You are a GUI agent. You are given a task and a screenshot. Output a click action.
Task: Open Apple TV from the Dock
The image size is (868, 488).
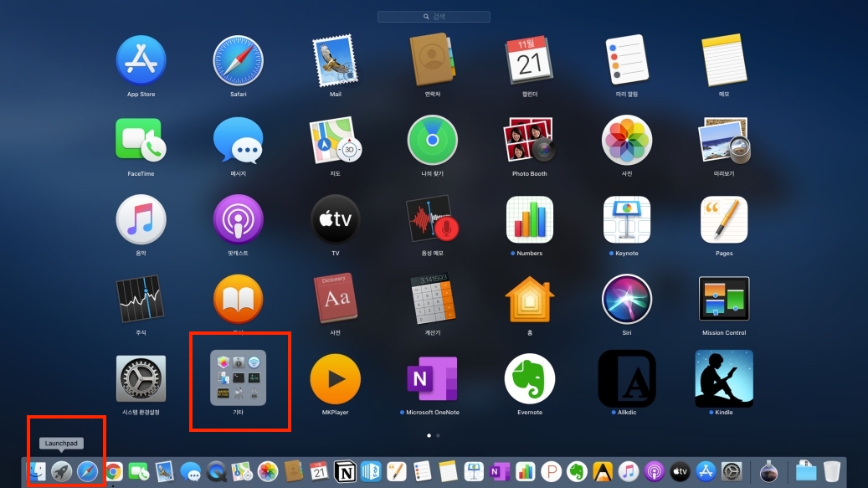coord(680,471)
